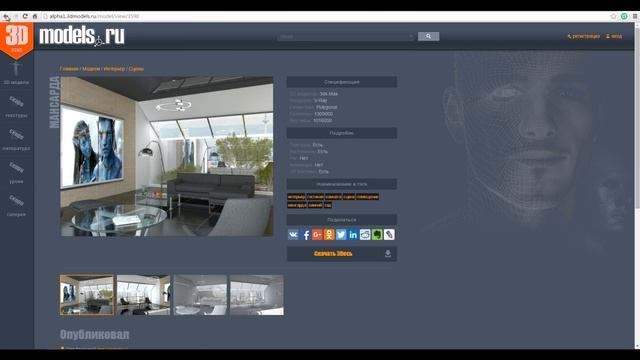
Task: Share via the LiveJournal pencil icon
Action: point(389,234)
